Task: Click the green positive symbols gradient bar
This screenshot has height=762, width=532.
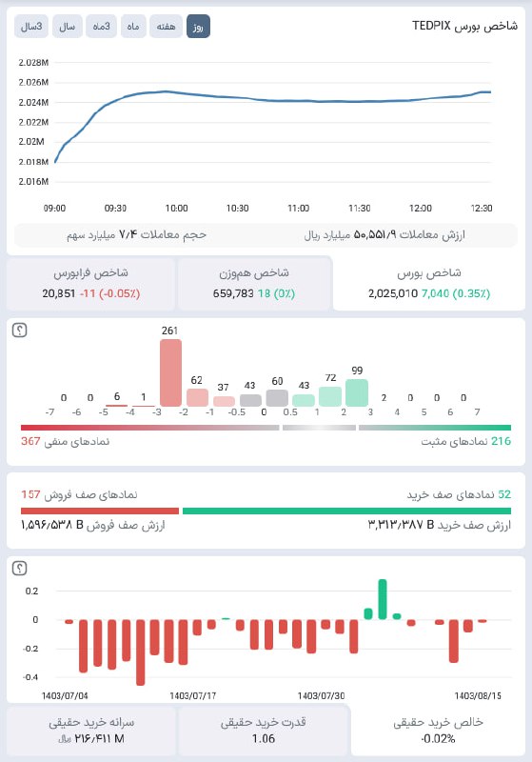Action: (x=435, y=428)
